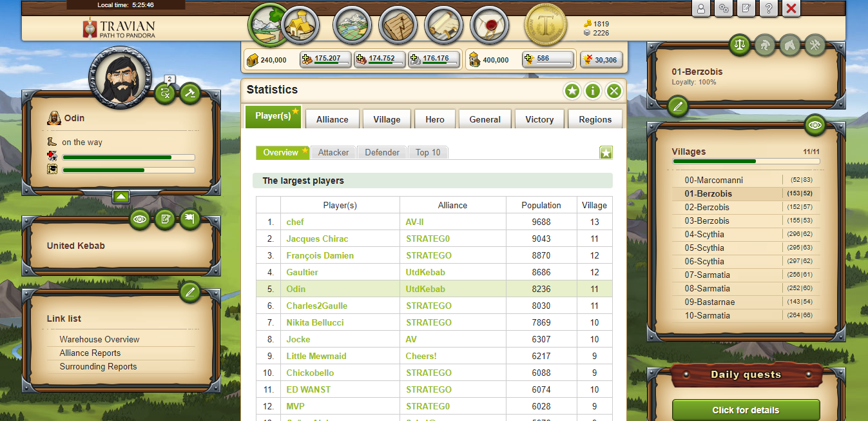Click the crop consumption 30,306 button

(x=600, y=60)
